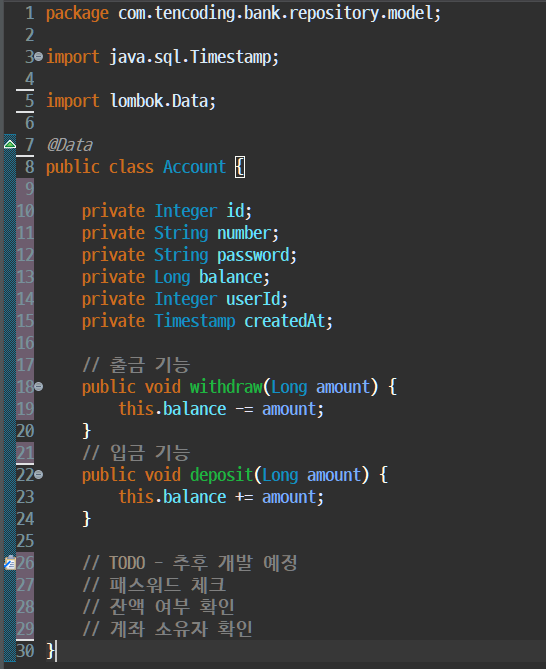Click the 'amount' parameter in withdraw signature
The height and width of the screenshot is (669, 546).
(343, 387)
